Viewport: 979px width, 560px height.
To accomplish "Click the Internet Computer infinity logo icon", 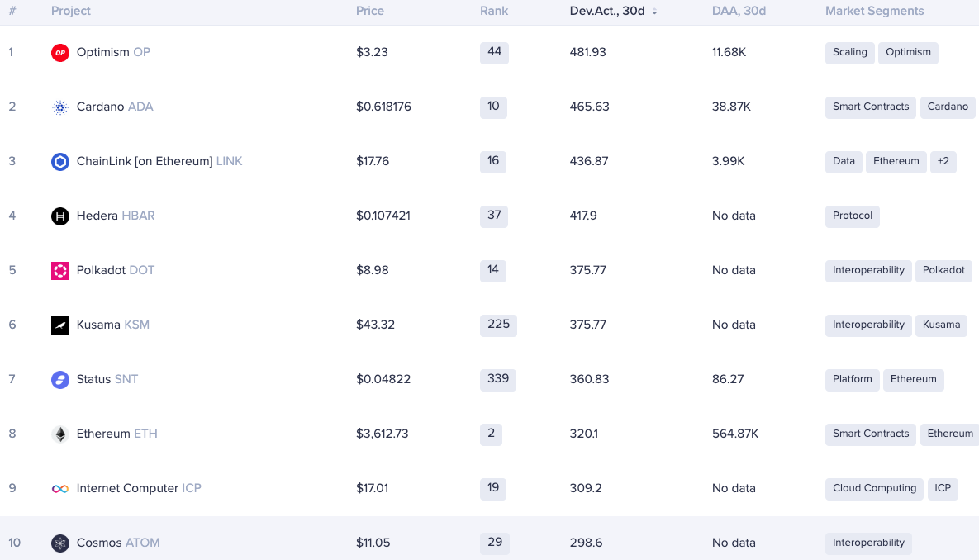I will pos(60,489).
